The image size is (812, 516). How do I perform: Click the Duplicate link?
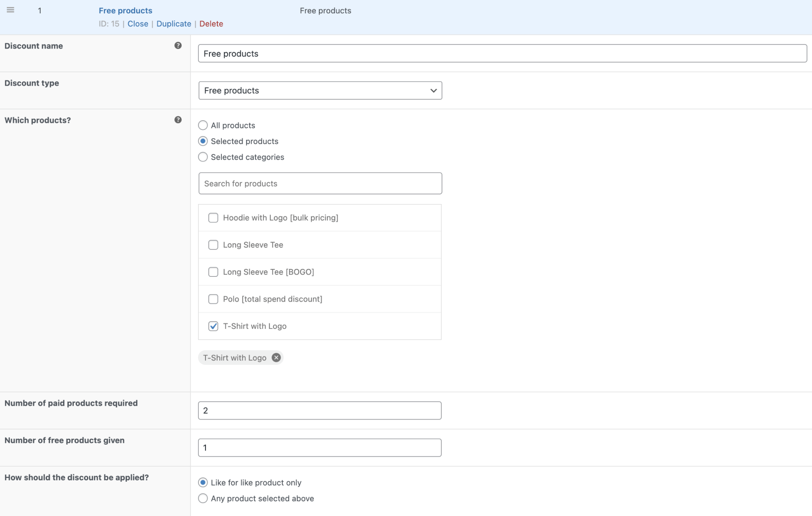click(174, 24)
